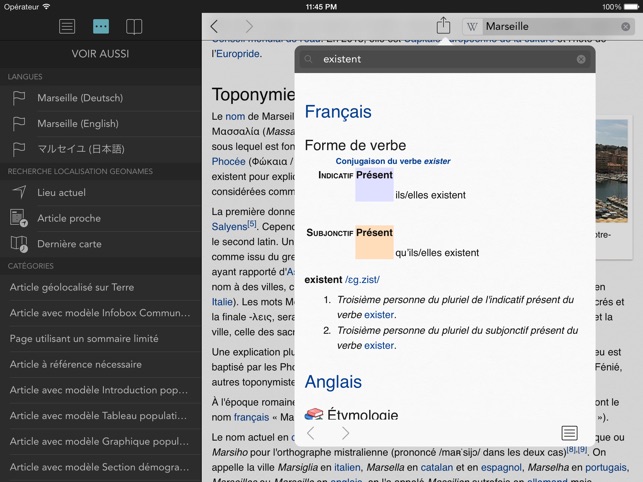
Task: Tap the Français heading in popup
Action: click(338, 112)
